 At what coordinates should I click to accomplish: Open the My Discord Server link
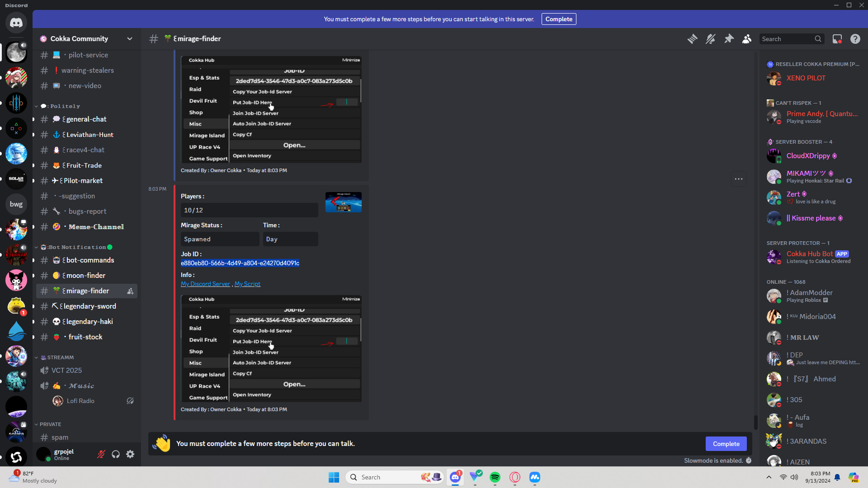point(205,284)
